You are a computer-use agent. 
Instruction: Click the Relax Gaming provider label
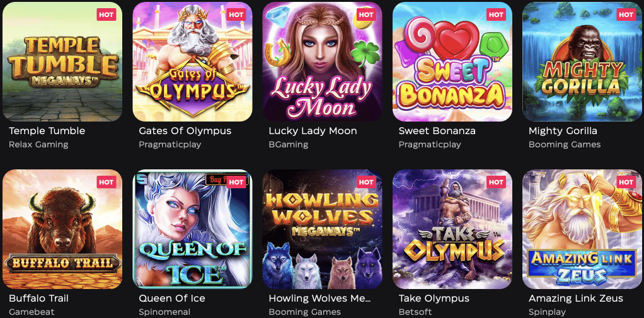38,144
